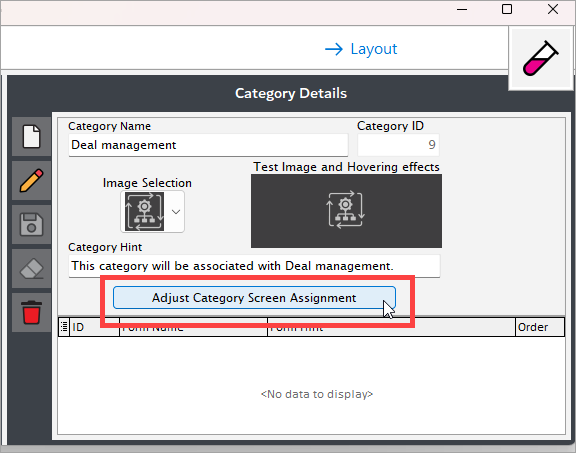
Task: Select the pencil edit icon
Action: point(32,180)
